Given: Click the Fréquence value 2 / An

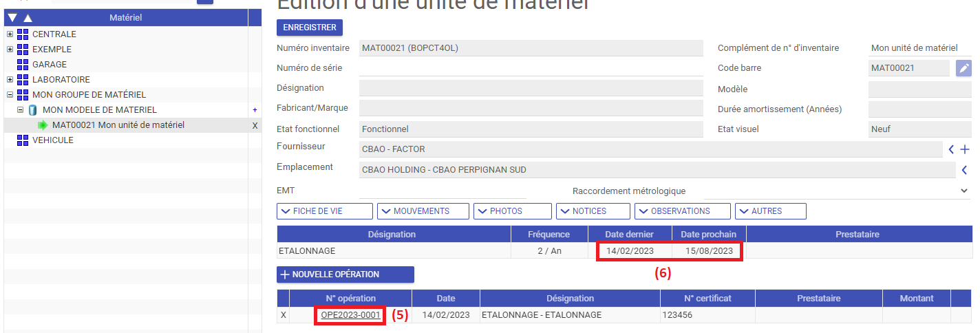Looking at the screenshot, I should click(549, 251).
